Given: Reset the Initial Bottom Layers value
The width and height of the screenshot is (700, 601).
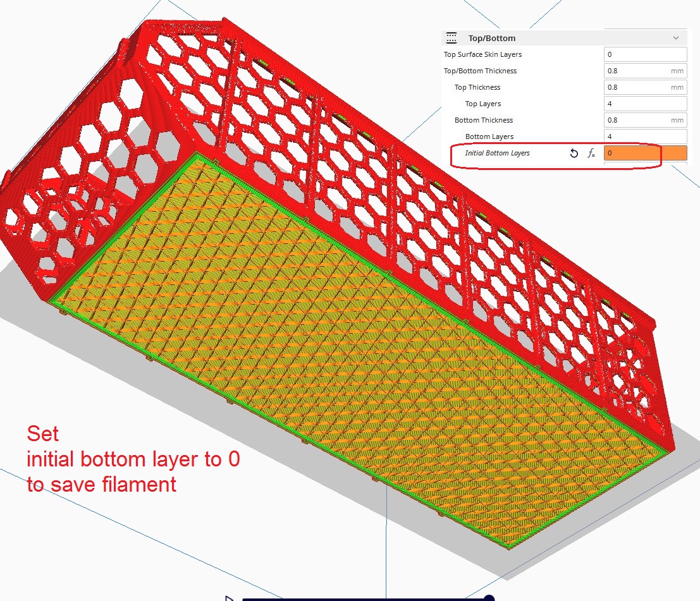Looking at the screenshot, I should pos(574,154).
